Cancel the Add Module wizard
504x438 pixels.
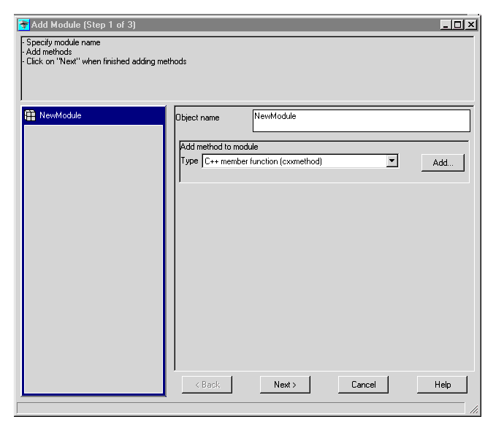363,385
